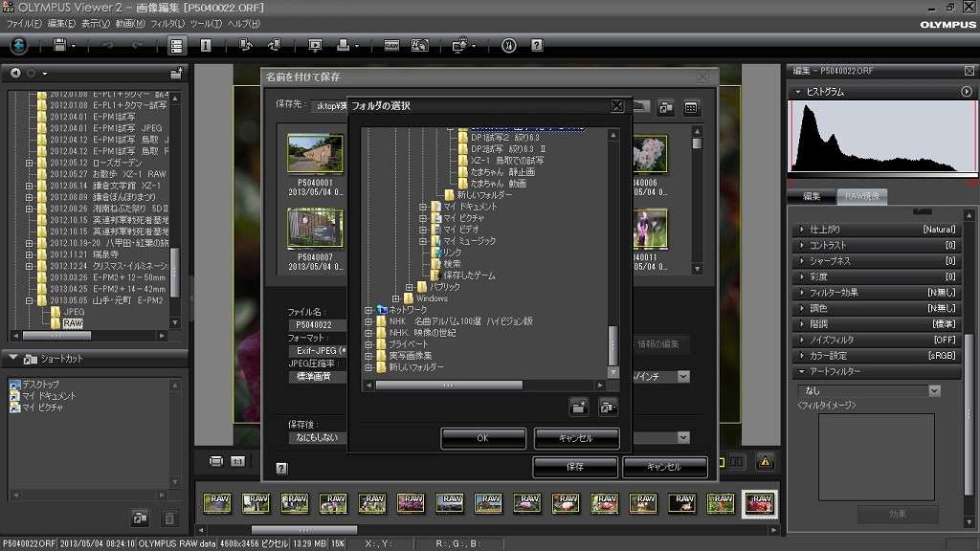Open the アートフィルター dropdown showing なし
980x551 pixels.
868,391
